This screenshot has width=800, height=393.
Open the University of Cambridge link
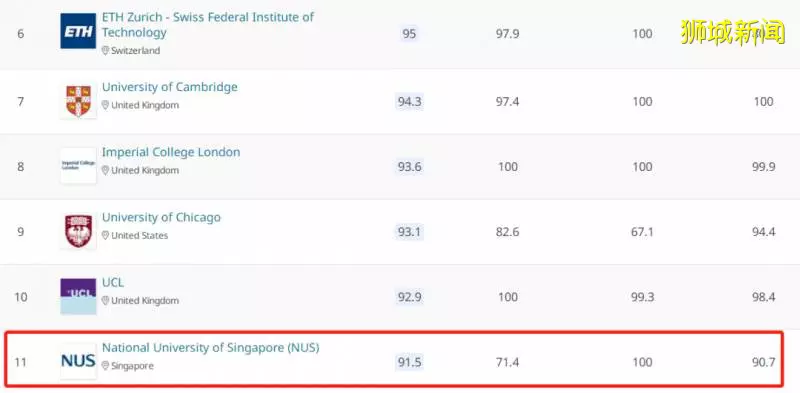169,87
